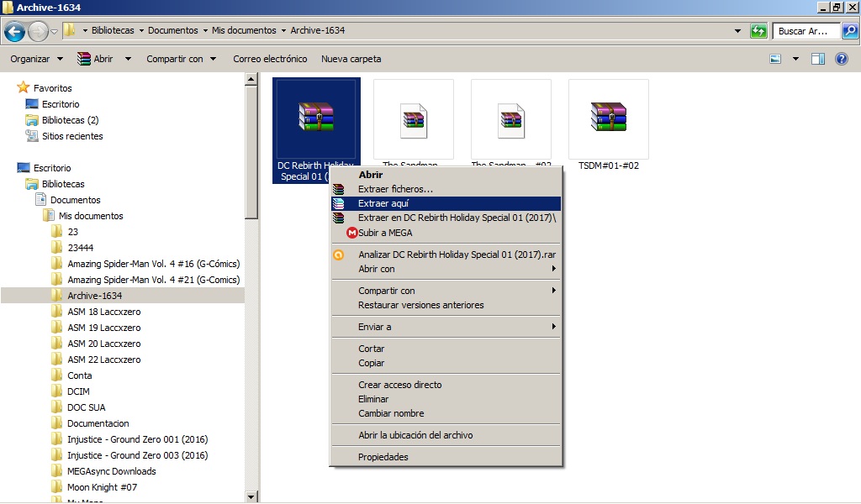The width and height of the screenshot is (861, 504).
Task: Click Bibliotecas in the address breadcrumb
Action: [113, 30]
